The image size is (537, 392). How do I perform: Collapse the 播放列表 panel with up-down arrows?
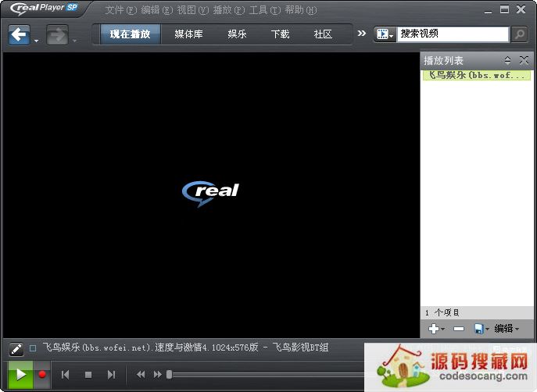click(507, 61)
